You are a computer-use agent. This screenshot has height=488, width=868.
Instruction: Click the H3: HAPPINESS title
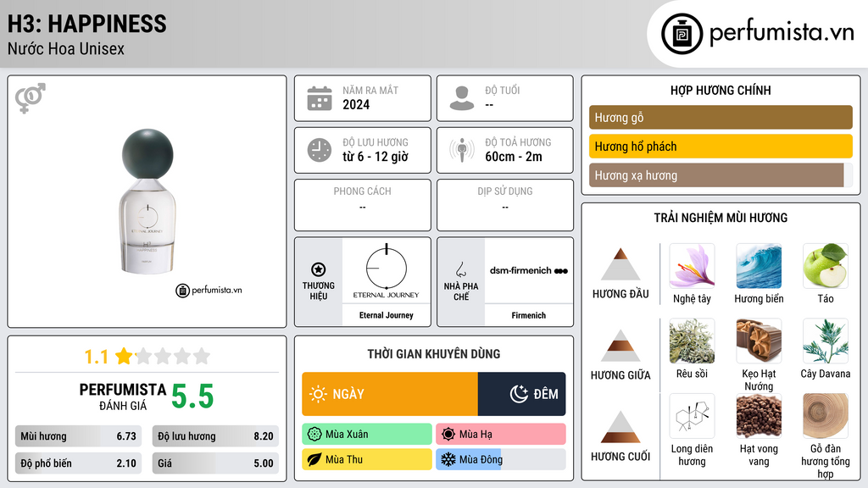pyautogui.click(x=87, y=24)
